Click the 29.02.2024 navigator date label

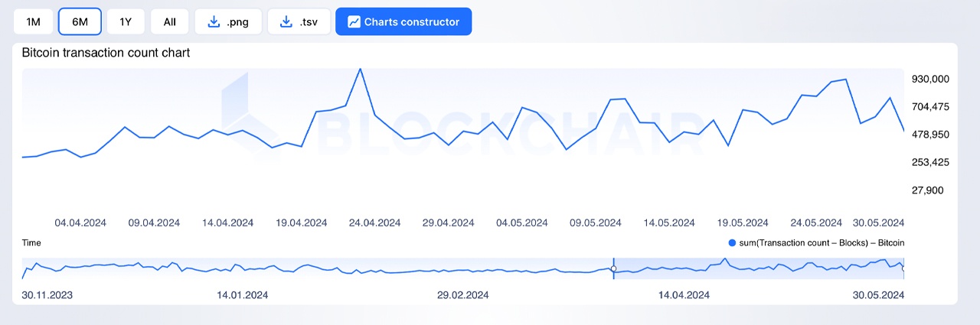coord(462,294)
